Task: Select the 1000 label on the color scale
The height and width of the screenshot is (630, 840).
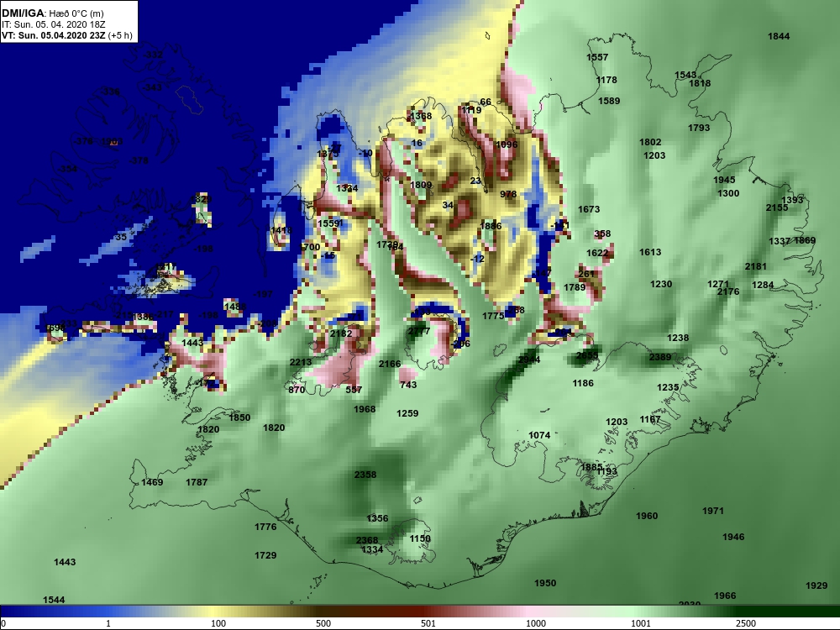Action: (536, 623)
